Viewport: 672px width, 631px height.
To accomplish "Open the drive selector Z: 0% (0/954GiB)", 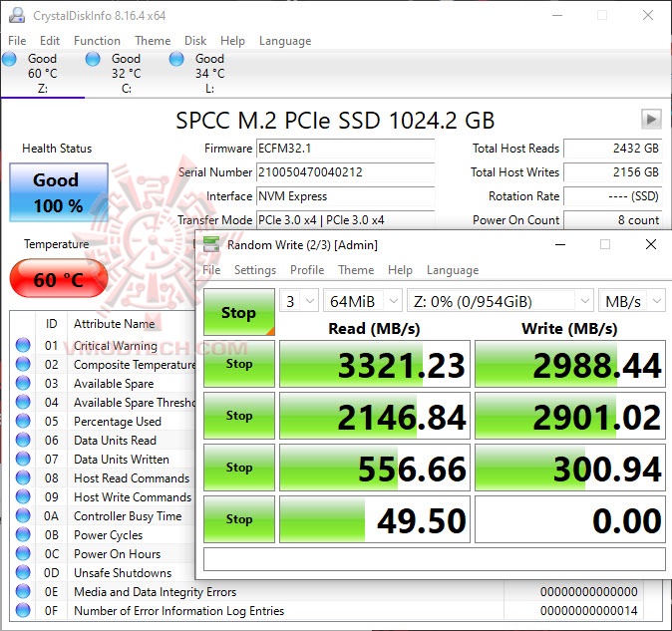I will 501,301.
